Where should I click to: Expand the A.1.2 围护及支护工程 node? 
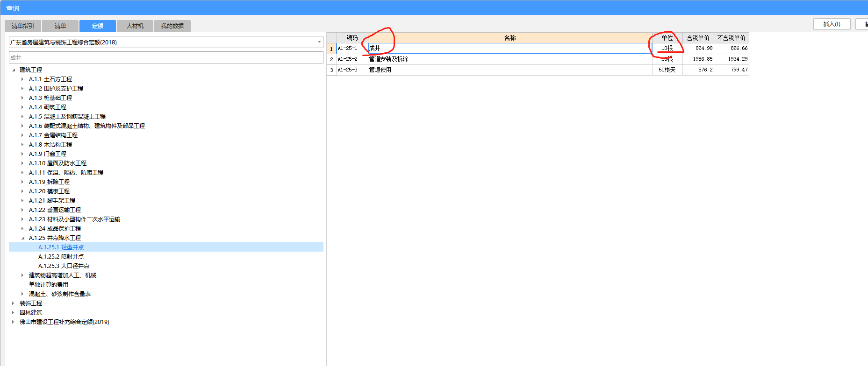point(22,89)
